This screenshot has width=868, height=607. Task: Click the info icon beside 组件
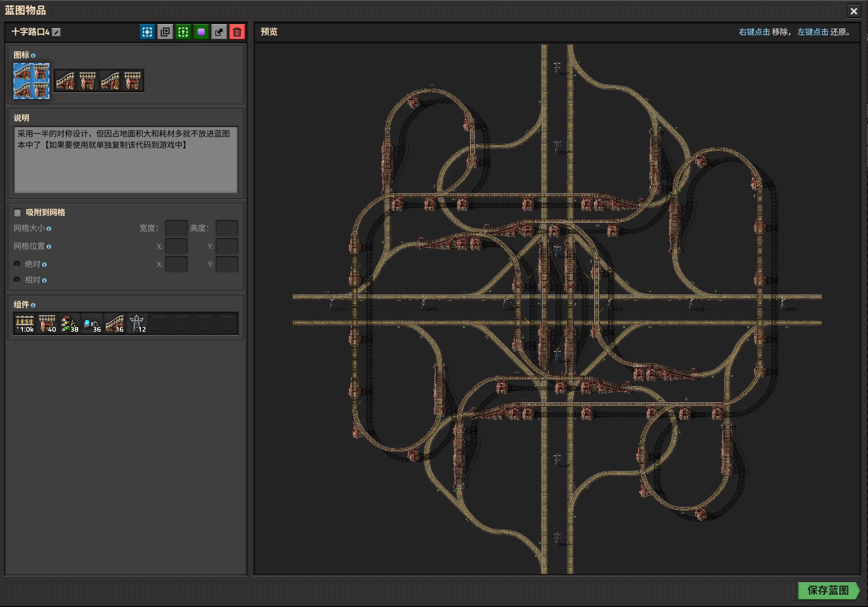(x=33, y=305)
